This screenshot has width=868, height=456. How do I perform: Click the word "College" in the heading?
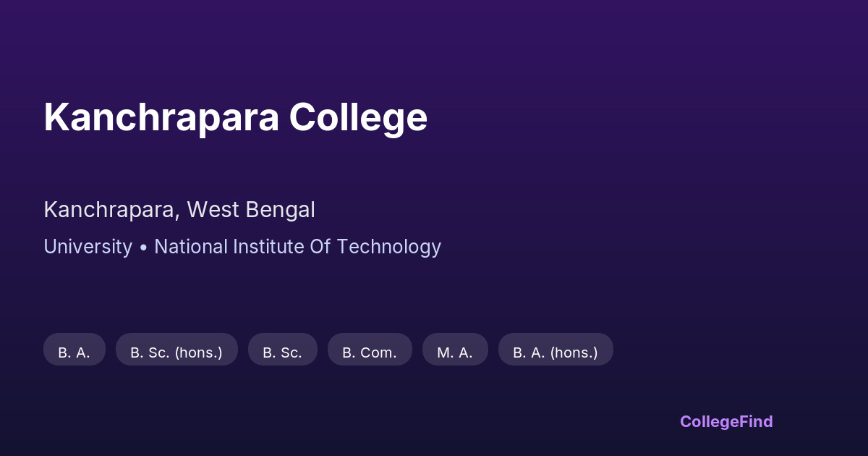(358, 117)
